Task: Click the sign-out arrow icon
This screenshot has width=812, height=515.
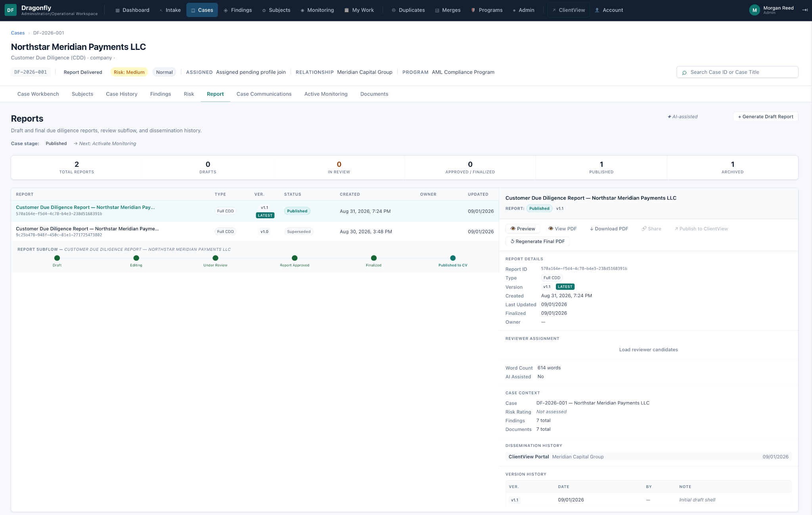Action: pyautogui.click(x=804, y=10)
